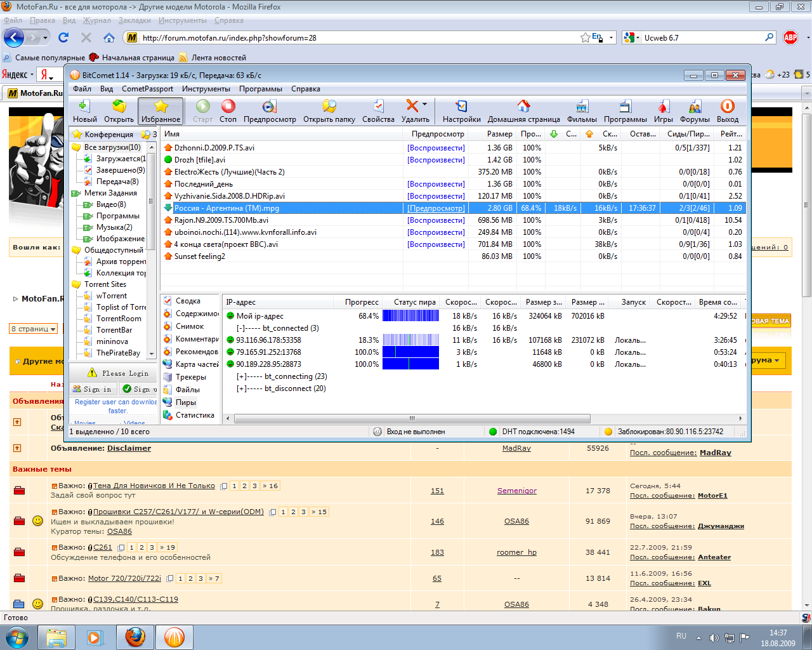Click the Programs (Программы) toolbar icon
Viewport: 812px width, 650px height.
click(625, 110)
